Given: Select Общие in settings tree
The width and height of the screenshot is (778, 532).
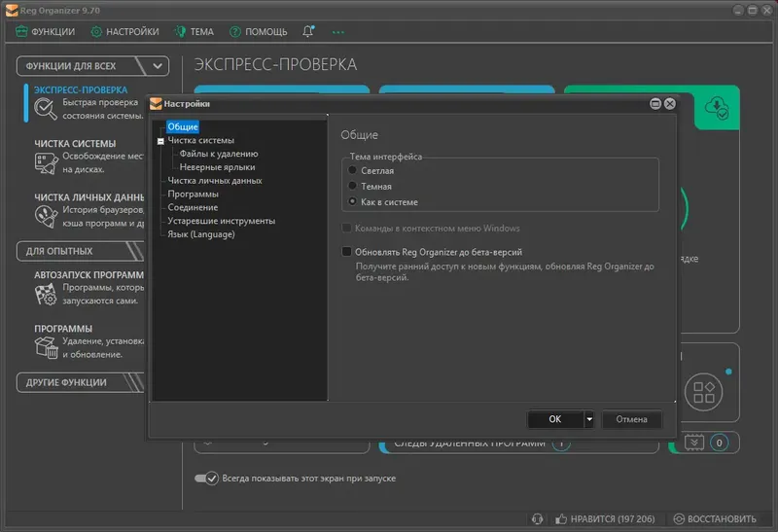Looking at the screenshot, I should 183,127.
